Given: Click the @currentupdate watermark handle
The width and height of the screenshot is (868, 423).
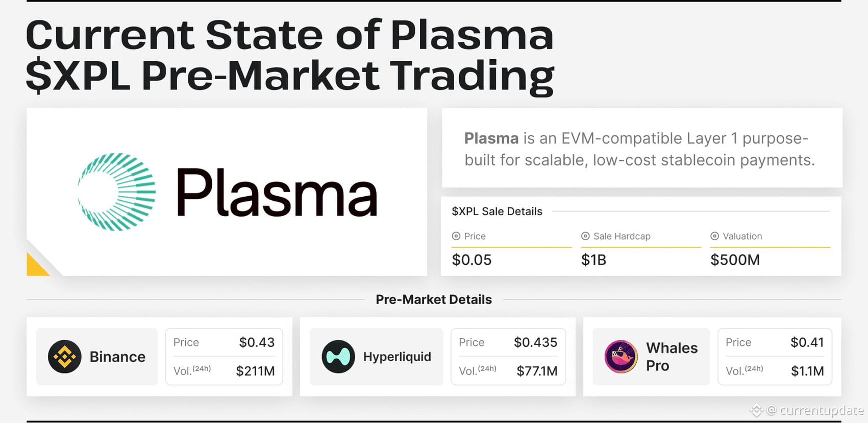Looking at the screenshot, I should (815, 410).
